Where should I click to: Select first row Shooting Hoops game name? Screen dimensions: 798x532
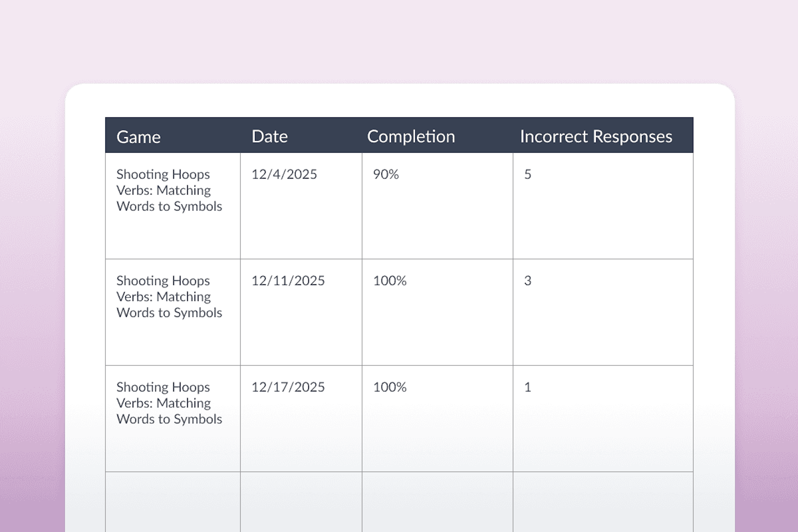[x=169, y=190]
